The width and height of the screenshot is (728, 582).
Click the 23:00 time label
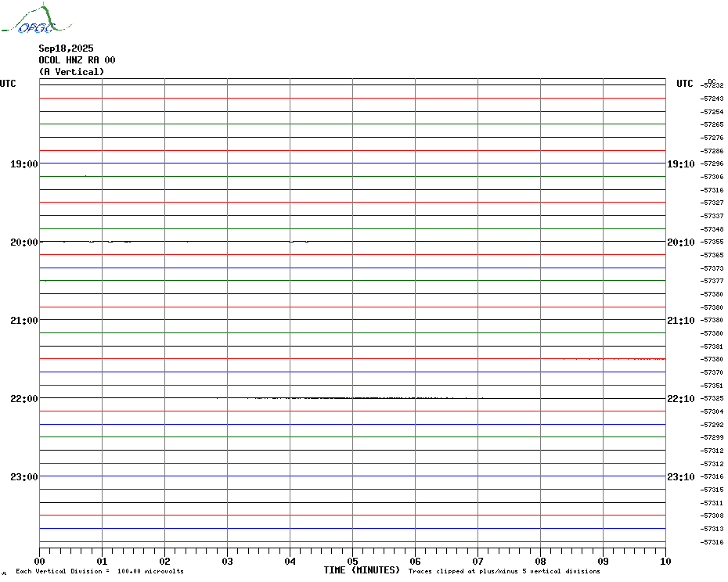pyautogui.click(x=24, y=476)
